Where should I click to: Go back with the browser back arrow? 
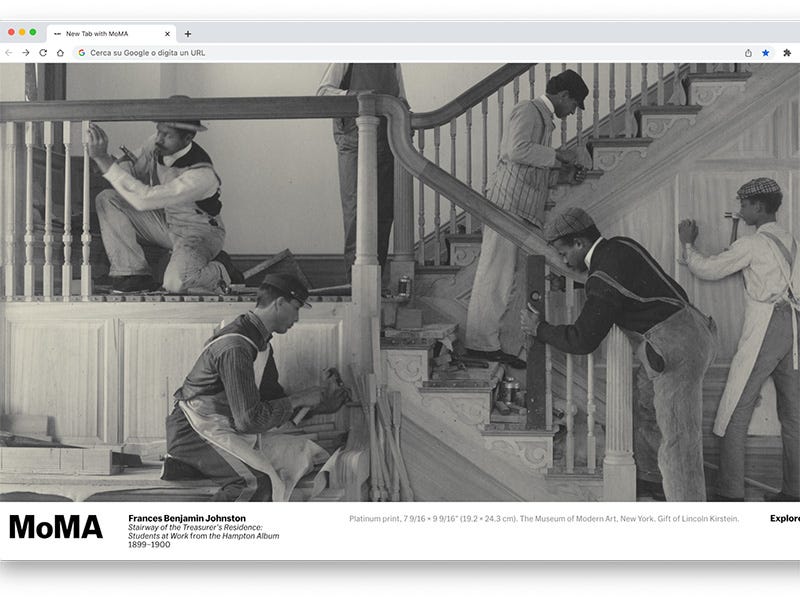9,53
